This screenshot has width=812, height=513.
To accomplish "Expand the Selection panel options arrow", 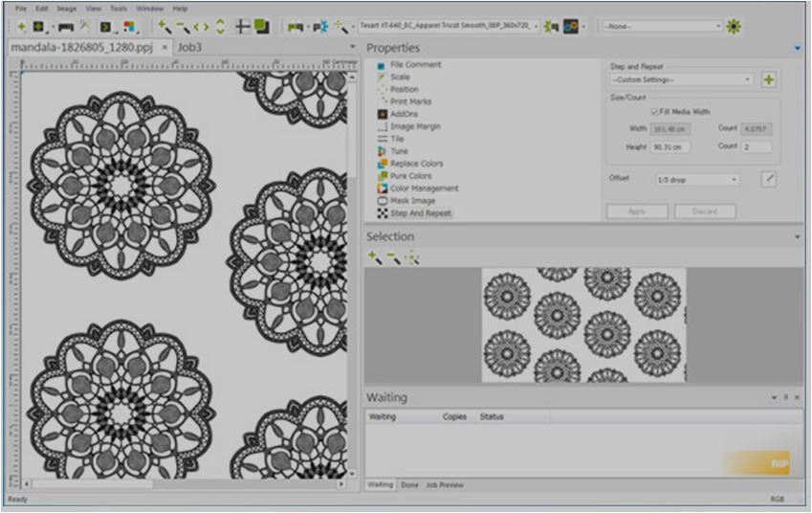I will 798,236.
